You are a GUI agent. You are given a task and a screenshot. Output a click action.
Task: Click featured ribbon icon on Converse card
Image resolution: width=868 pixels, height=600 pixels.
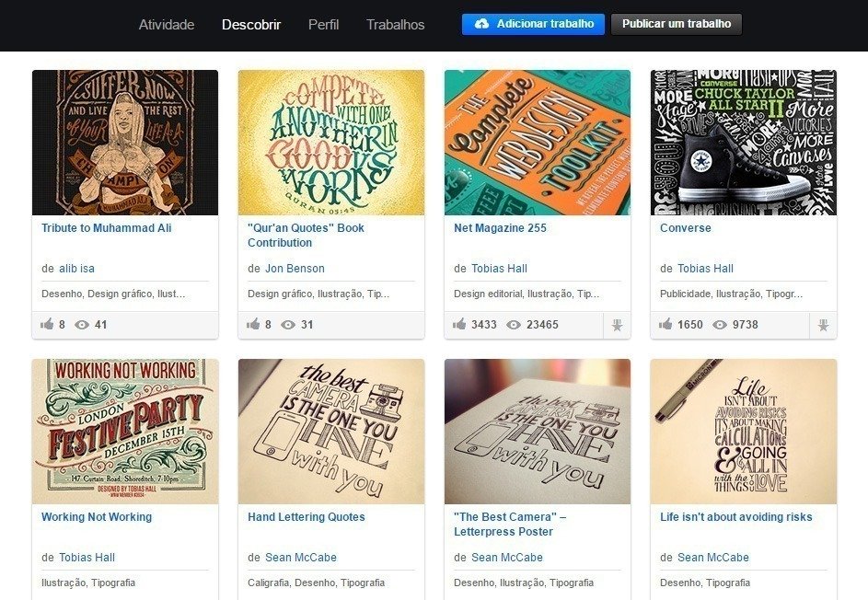tap(823, 326)
